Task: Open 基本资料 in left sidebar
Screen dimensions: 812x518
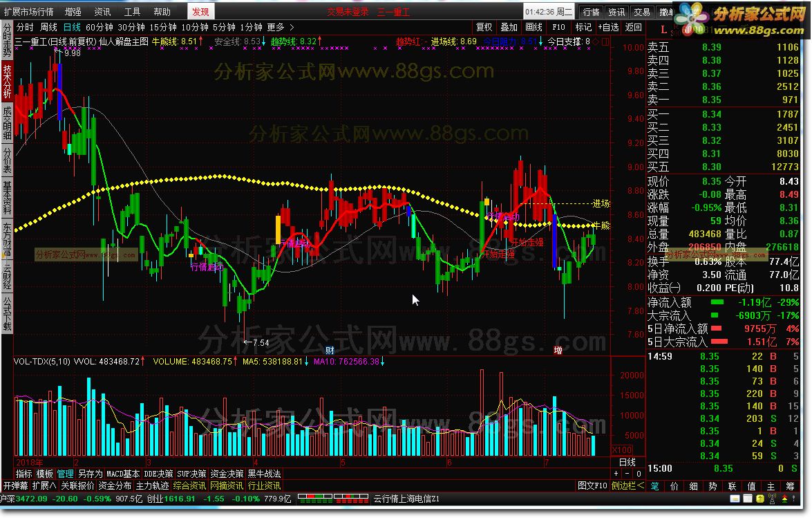Action: (x=7, y=197)
